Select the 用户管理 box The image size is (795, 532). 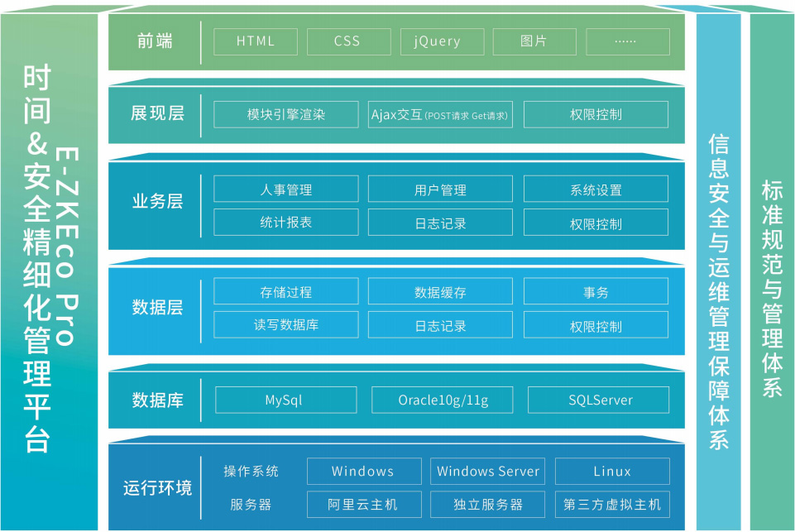(440, 189)
